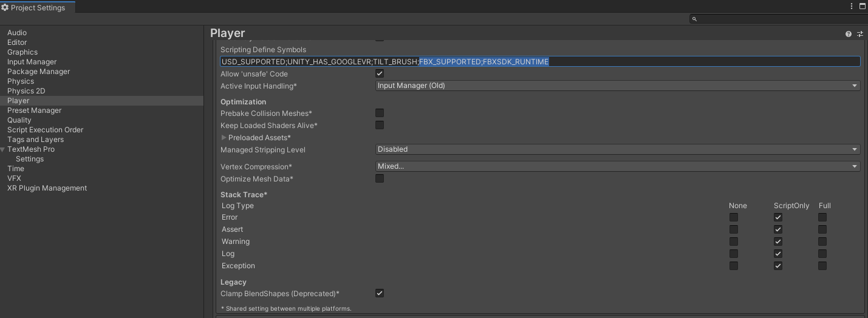The height and width of the screenshot is (318, 868).
Task: Set Warning stack trace to None
Action: (734, 242)
